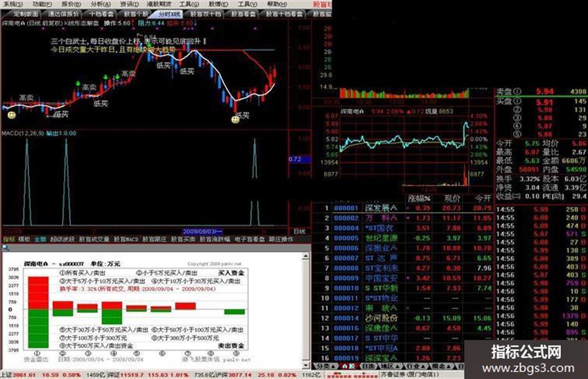588x379 pixels.
Task: Select the 跟庄操作 indicator
Action: coord(281,239)
